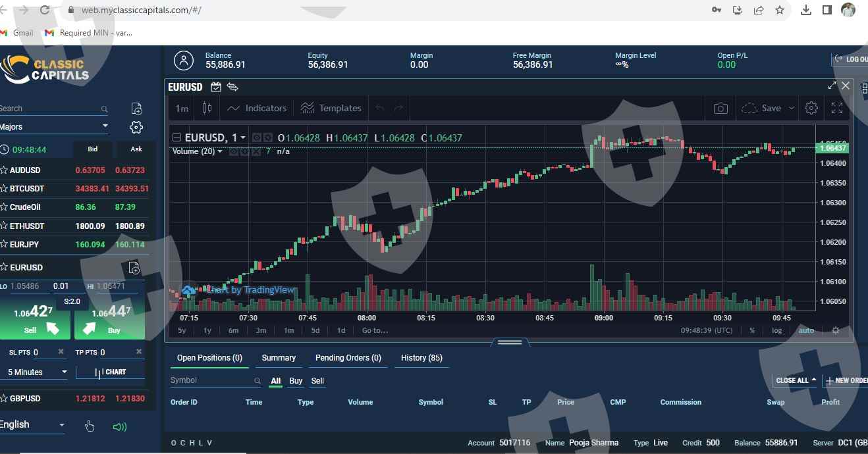Open the Pending Orders (0) tab
Screen dimensions: 868x454
tap(348, 358)
